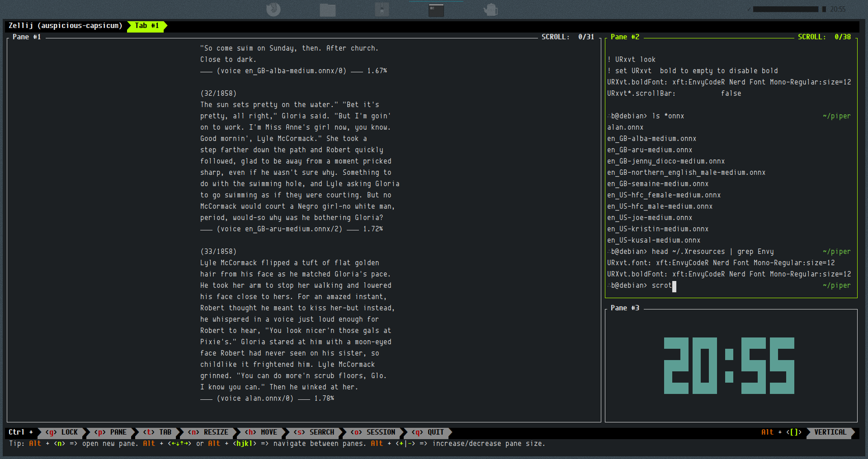Click the Alt + <[]> hint
868x459 pixels.
781,432
